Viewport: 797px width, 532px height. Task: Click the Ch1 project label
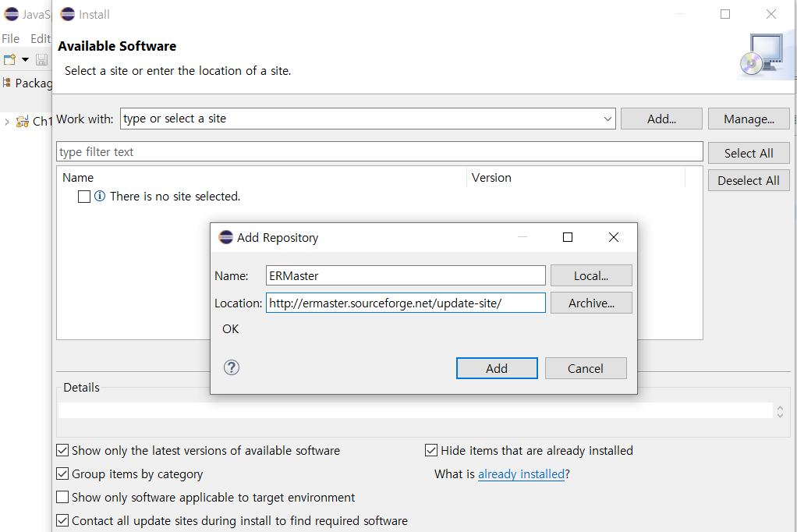coord(42,122)
